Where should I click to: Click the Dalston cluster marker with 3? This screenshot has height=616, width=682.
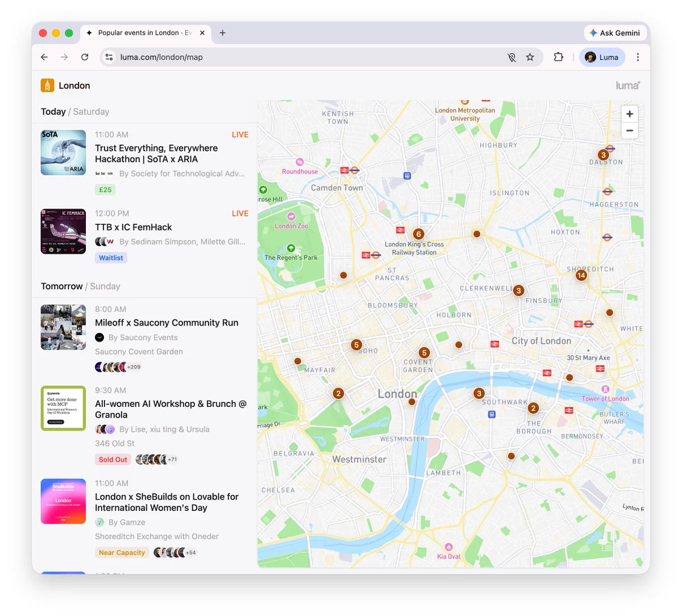(604, 155)
